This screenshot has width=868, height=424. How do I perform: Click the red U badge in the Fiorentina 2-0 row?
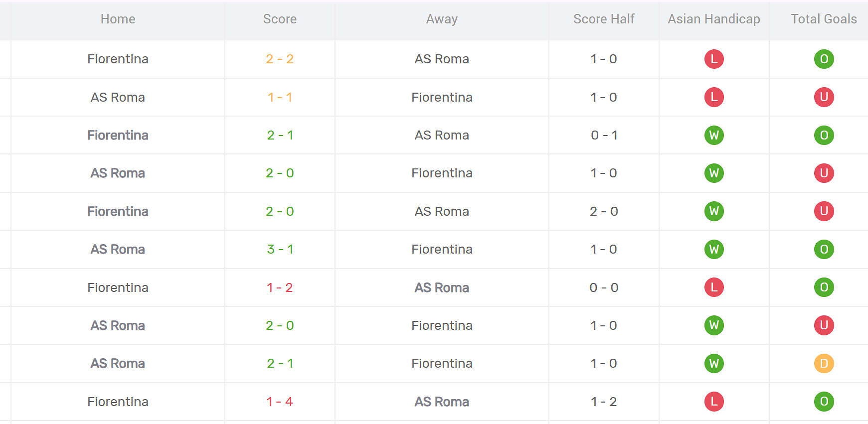(x=824, y=211)
